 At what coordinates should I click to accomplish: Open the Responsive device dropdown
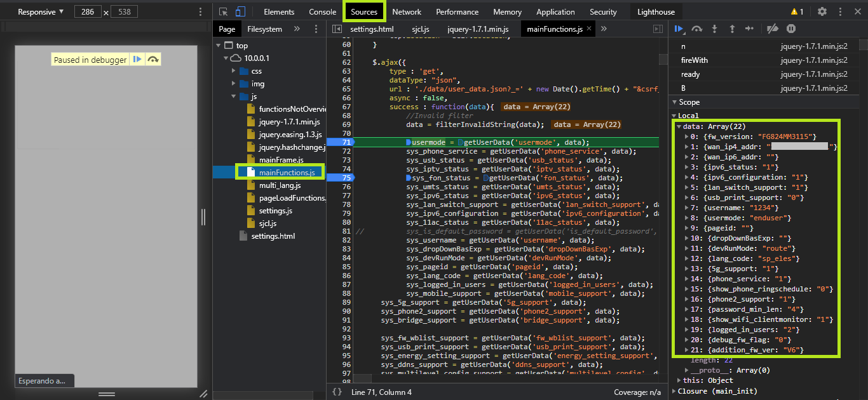[x=41, y=12]
